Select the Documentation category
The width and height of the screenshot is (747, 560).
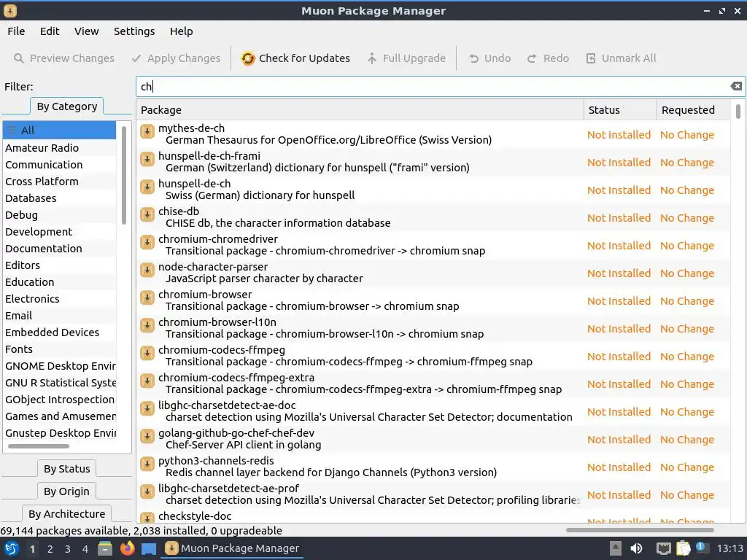click(60, 248)
